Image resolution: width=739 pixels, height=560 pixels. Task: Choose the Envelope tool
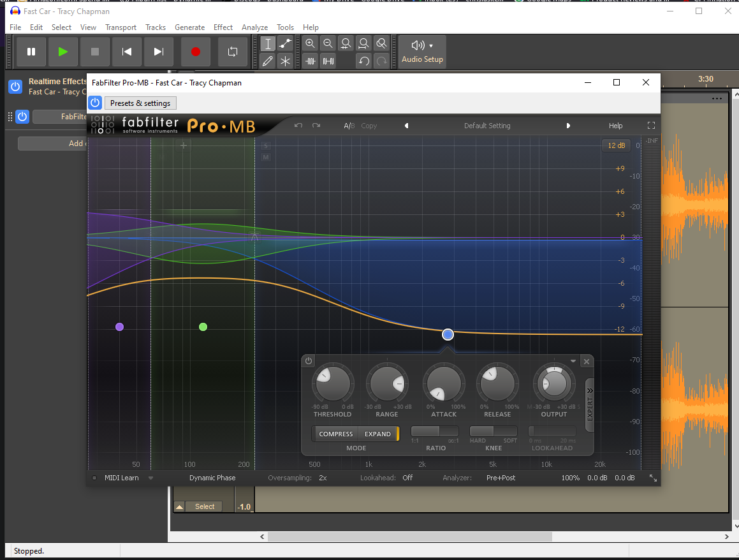pos(285,44)
